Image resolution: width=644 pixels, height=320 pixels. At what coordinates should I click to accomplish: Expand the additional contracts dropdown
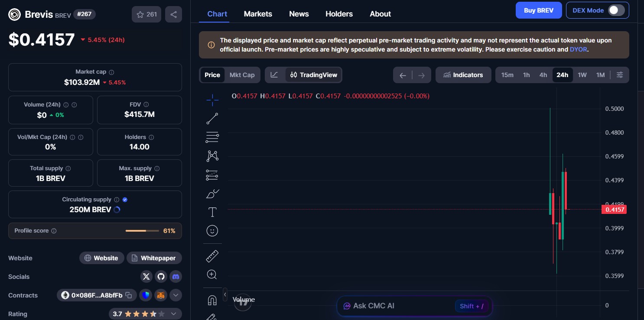(x=176, y=295)
